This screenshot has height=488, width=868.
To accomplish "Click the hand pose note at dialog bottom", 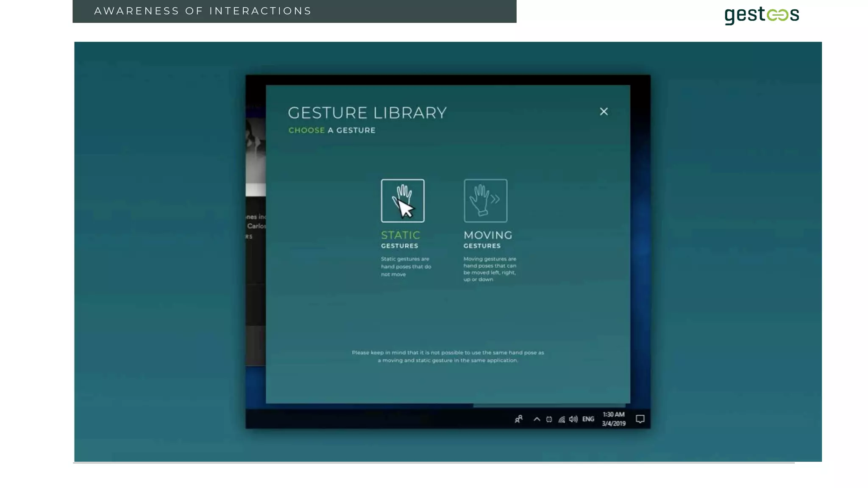I will pos(448,356).
